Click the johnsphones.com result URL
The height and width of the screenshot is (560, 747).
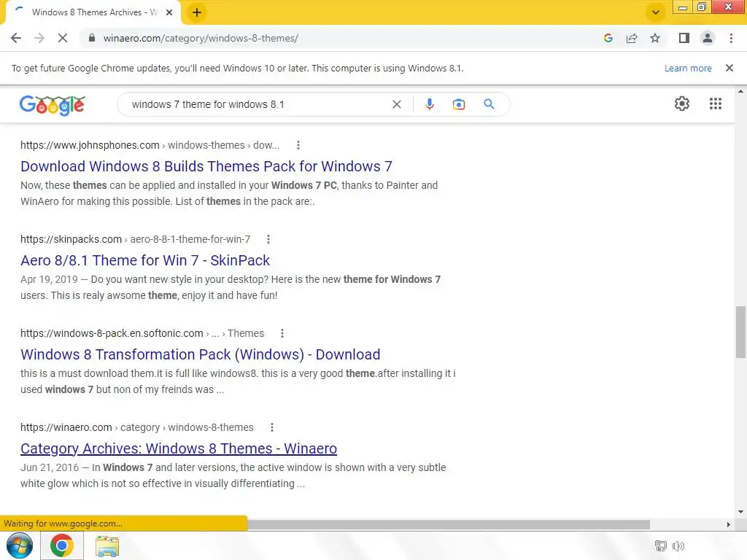click(x=150, y=145)
